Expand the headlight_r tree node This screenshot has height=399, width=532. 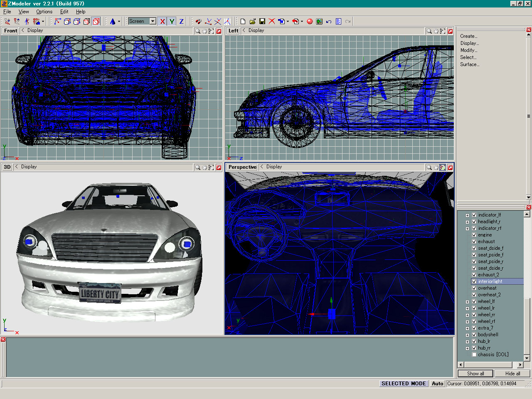tap(467, 222)
